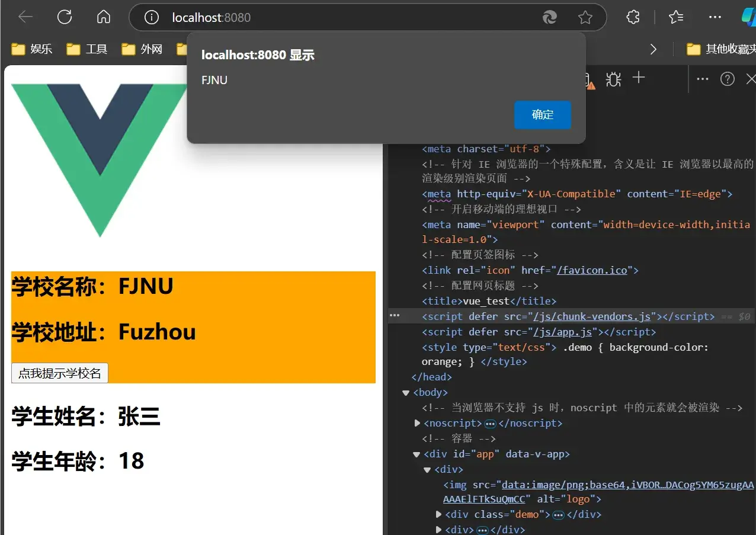Viewport: 756px width, 535px height.
Task: Select the meta viewport line
Action: 586,232
